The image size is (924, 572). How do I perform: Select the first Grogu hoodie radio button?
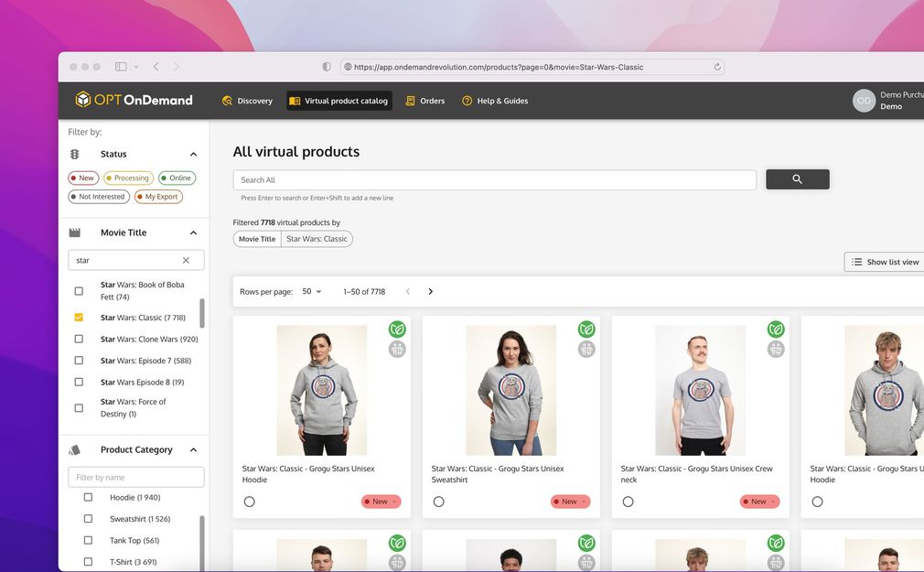tap(250, 502)
